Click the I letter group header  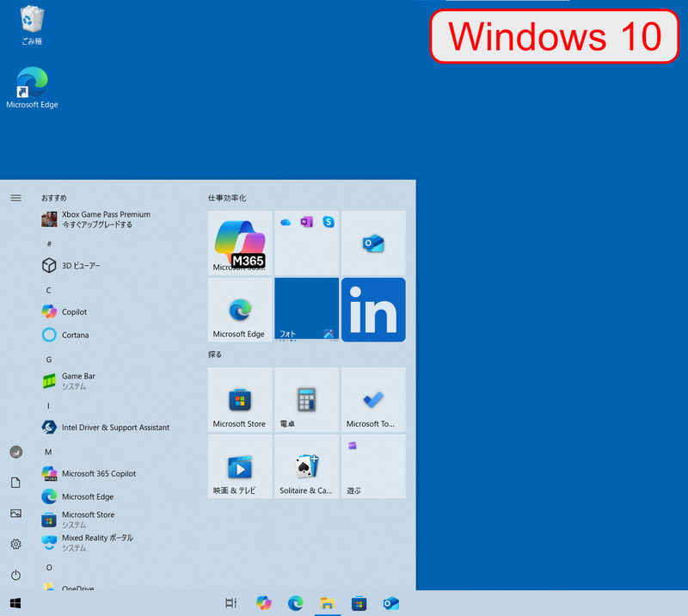[48, 406]
